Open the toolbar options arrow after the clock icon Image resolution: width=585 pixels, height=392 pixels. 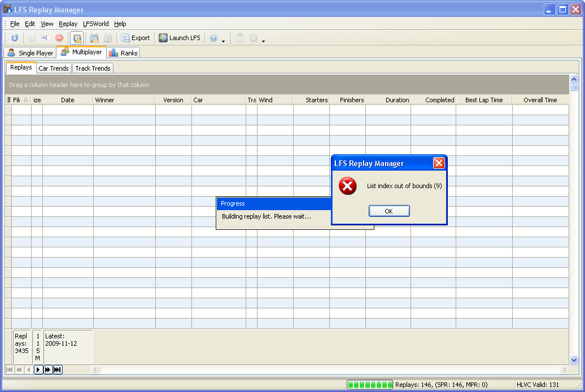(263, 41)
